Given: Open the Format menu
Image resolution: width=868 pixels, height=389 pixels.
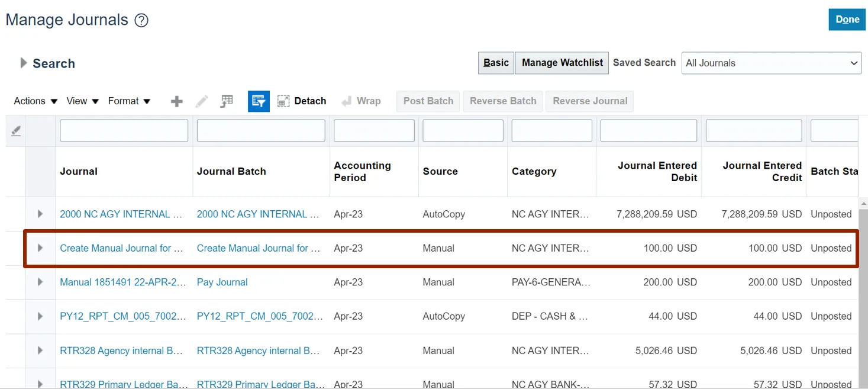Looking at the screenshot, I should 129,101.
